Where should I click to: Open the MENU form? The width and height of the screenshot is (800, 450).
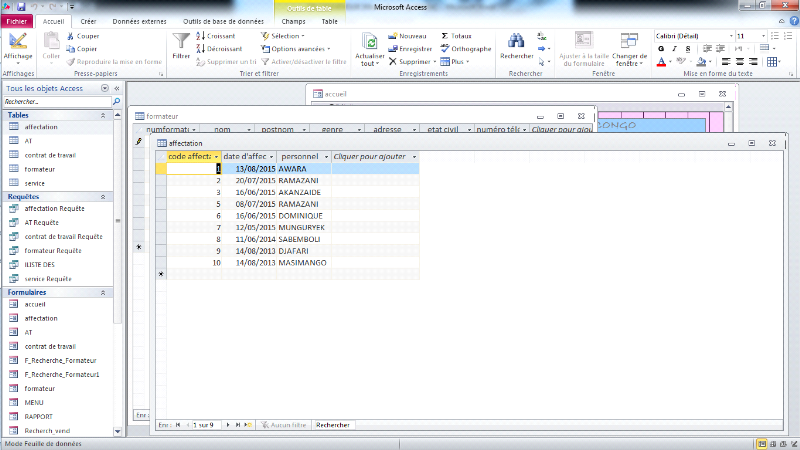point(34,403)
